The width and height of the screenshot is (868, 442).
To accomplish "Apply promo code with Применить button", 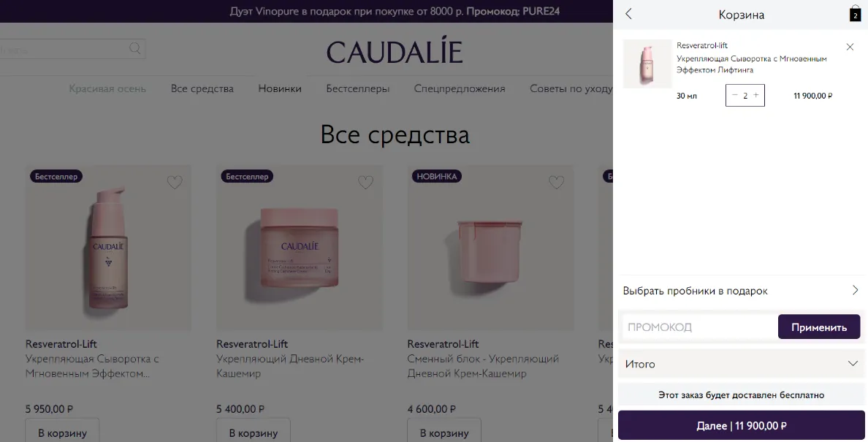I will 819,327.
